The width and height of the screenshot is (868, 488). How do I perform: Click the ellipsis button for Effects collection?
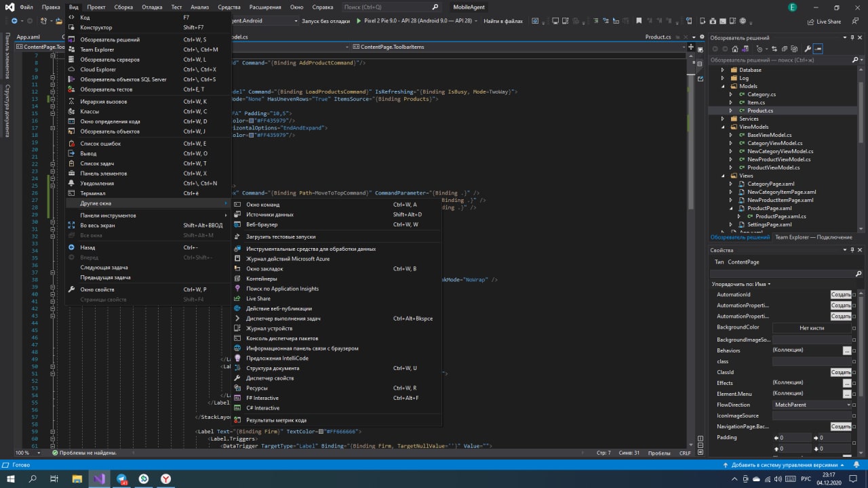pyautogui.click(x=847, y=383)
